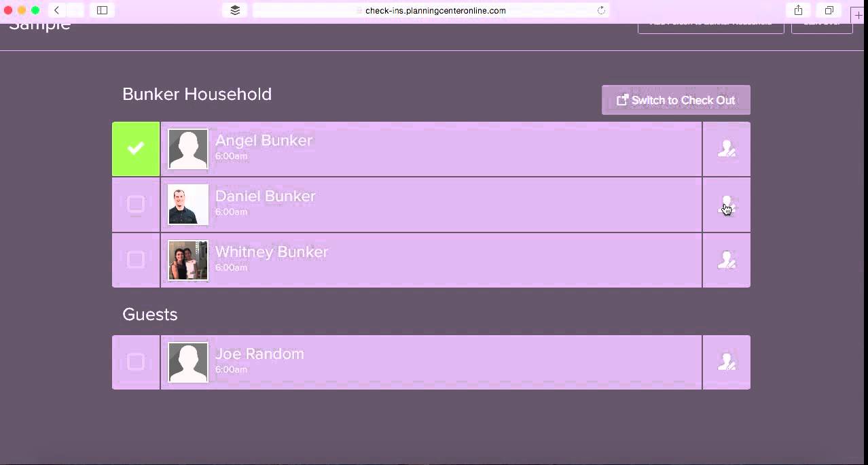Open the Safari share menu icon
The width and height of the screenshot is (868, 465).
pyautogui.click(x=798, y=10)
